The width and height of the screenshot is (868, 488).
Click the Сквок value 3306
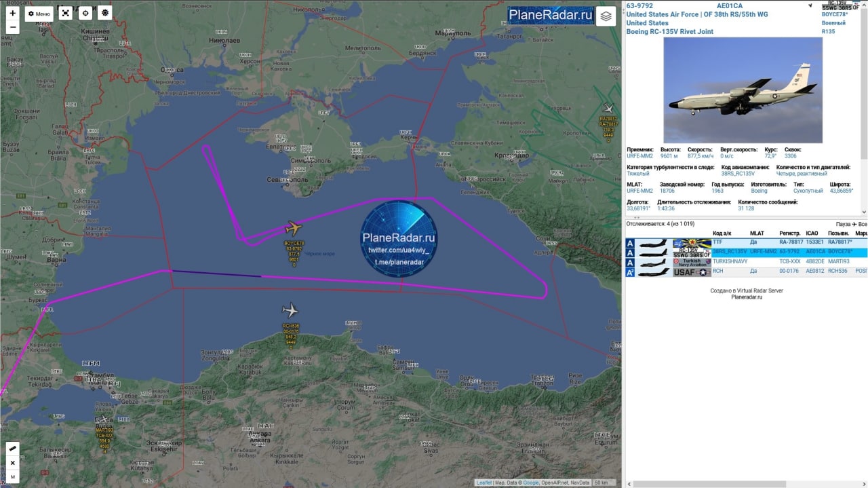click(791, 155)
